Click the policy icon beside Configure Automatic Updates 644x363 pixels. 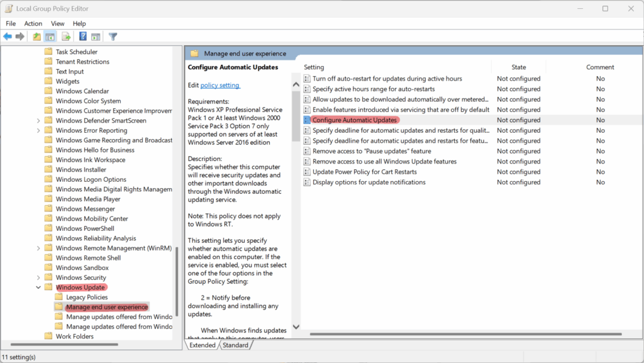(307, 120)
